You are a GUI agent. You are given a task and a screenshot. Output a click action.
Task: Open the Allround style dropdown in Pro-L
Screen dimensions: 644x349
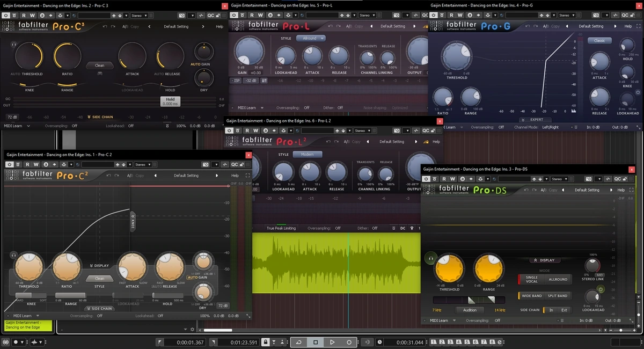(310, 38)
